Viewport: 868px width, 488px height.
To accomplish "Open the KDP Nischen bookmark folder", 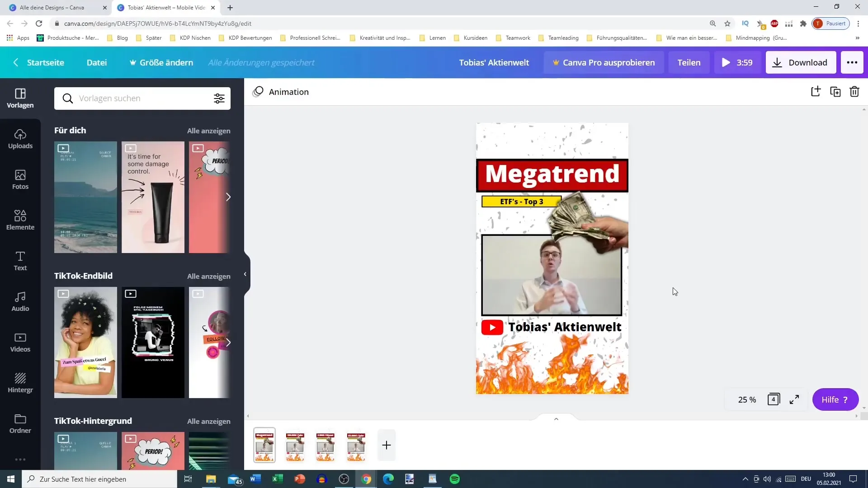I will (x=190, y=38).
